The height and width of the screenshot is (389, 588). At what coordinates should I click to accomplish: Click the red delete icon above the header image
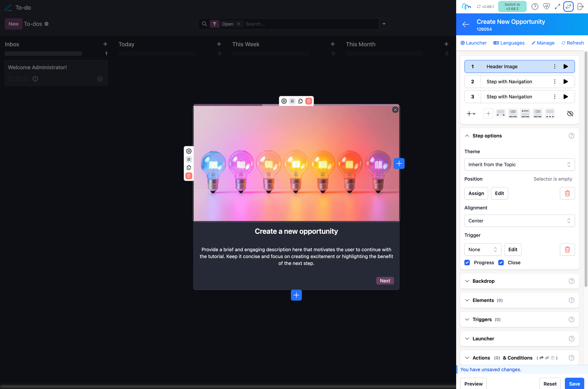(x=309, y=101)
